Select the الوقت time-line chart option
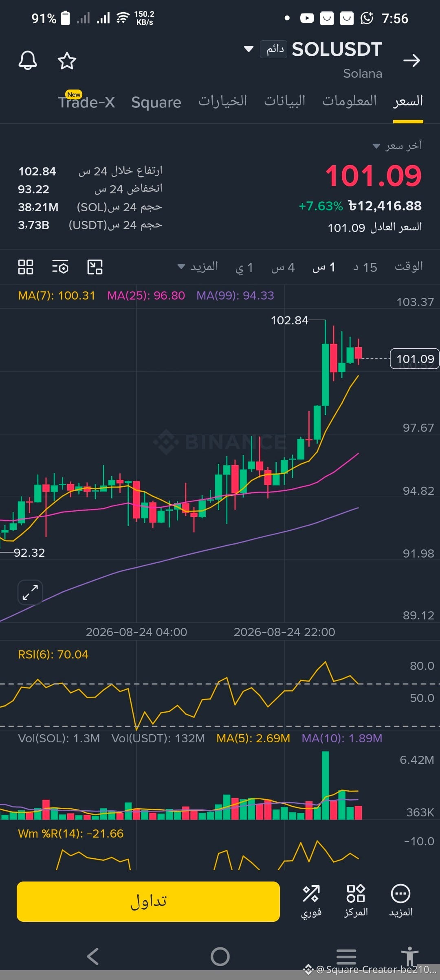Screen dimensions: 440x980 tap(409, 267)
